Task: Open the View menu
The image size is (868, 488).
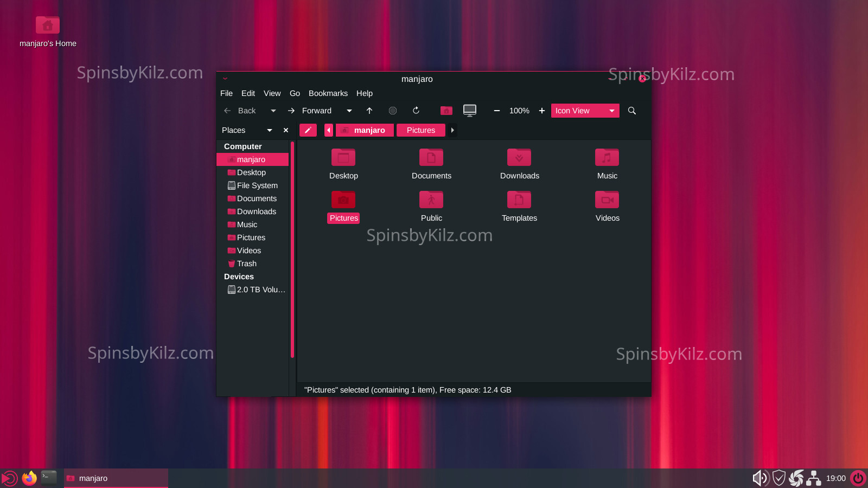Action: coord(272,93)
